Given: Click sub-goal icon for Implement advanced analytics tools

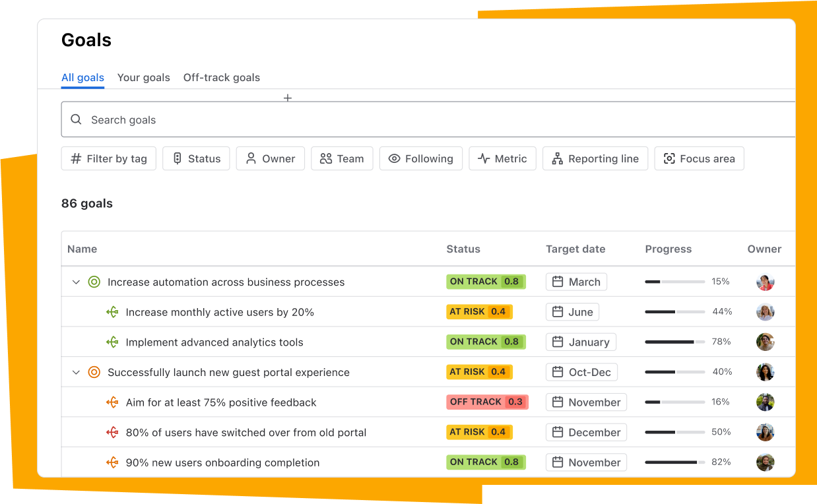Looking at the screenshot, I should click(112, 342).
